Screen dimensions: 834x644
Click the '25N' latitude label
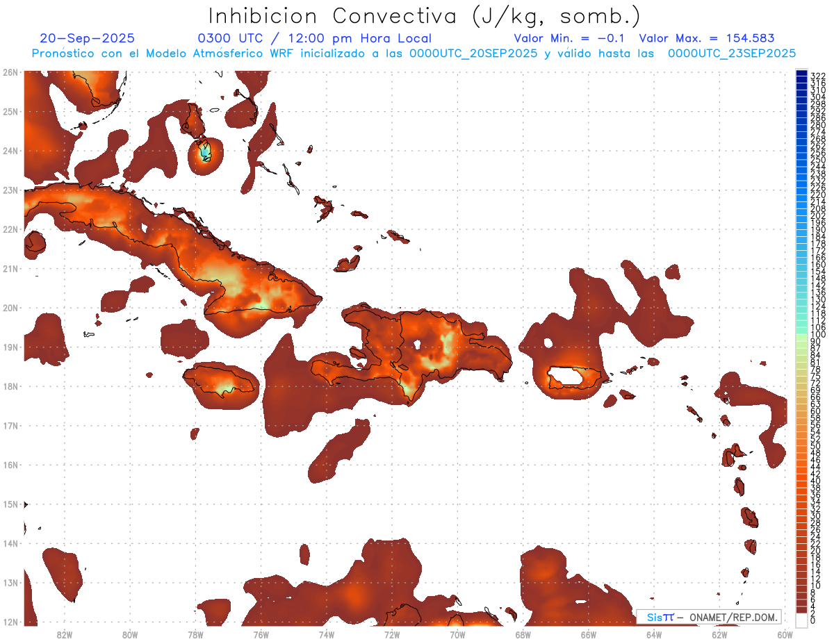click(10, 111)
